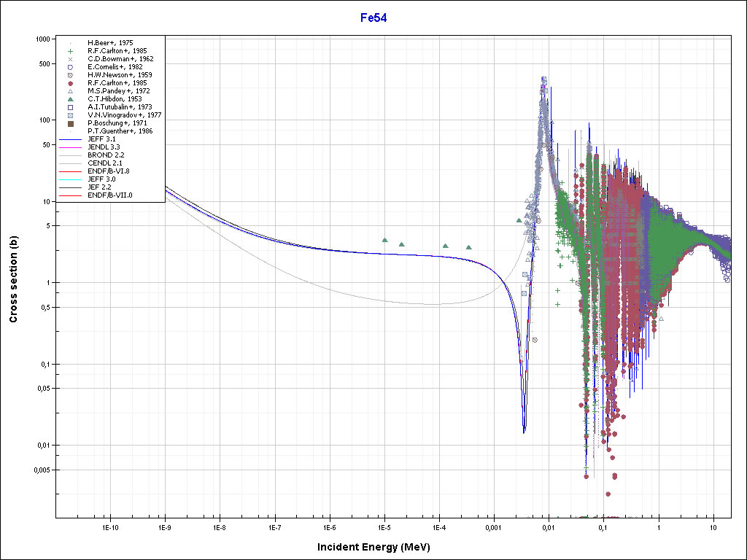Click the red hexagon marker for R.F.Carlton+ 1985
Image resolution: width=747 pixels, height=560 pixels.
pyautogui.click(x=71, y=83)
